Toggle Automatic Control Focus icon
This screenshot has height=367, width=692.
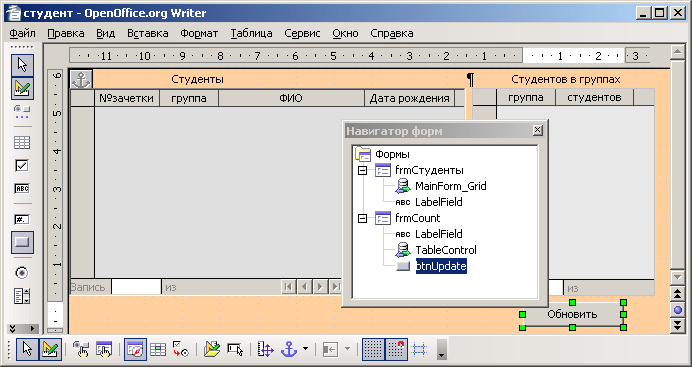235,350
